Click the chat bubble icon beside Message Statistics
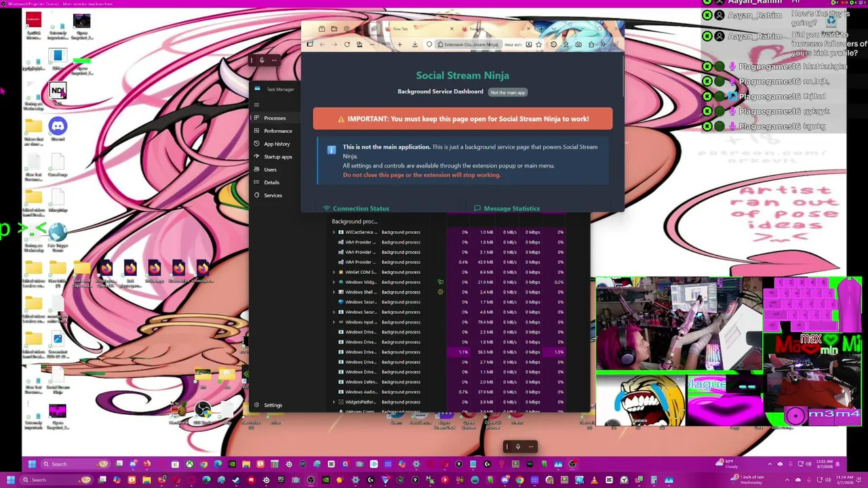This screenshot has height=488, width=868. [x=477, y=208]
